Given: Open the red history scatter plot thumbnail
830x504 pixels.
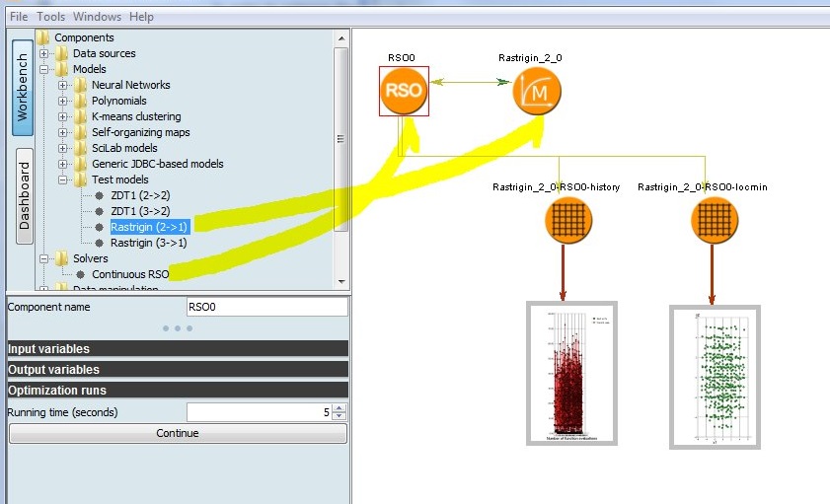Looking at the screenshot, I should (571, 372).
